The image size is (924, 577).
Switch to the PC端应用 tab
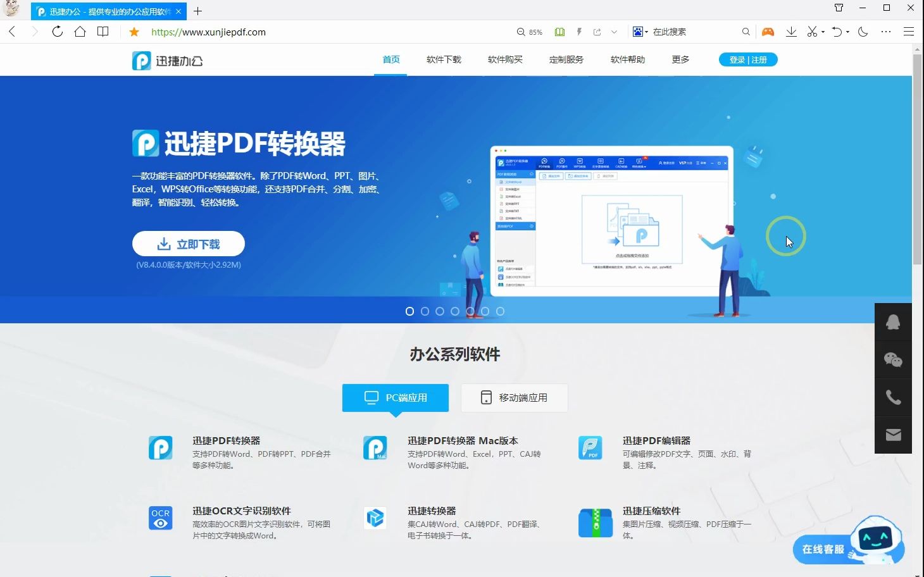(396, 397)
